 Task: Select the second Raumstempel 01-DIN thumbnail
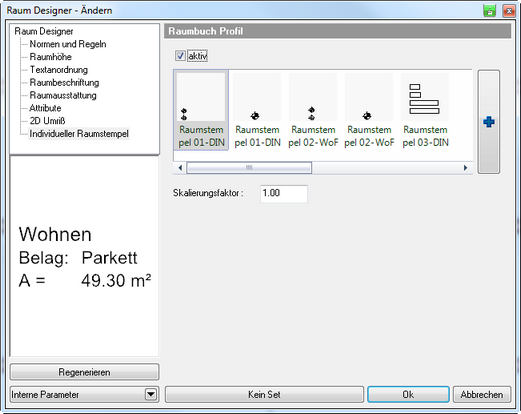[257, 110]
